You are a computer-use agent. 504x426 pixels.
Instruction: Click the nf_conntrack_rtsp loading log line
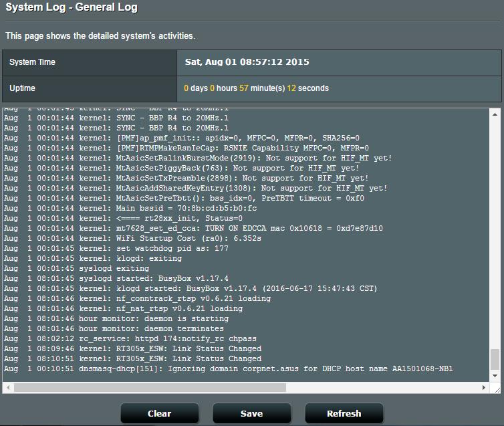[137, 298]
